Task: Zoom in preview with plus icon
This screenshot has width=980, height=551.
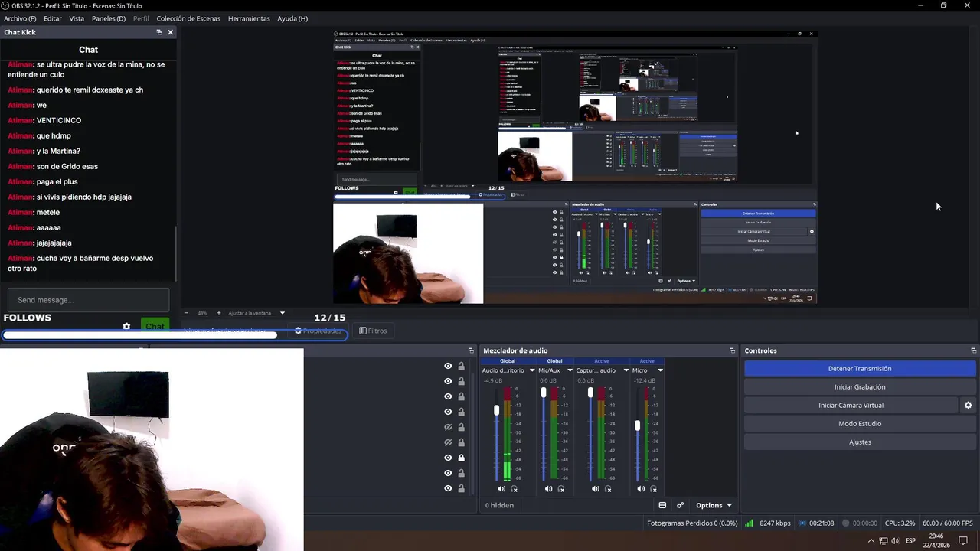Action: click(218, 313)
